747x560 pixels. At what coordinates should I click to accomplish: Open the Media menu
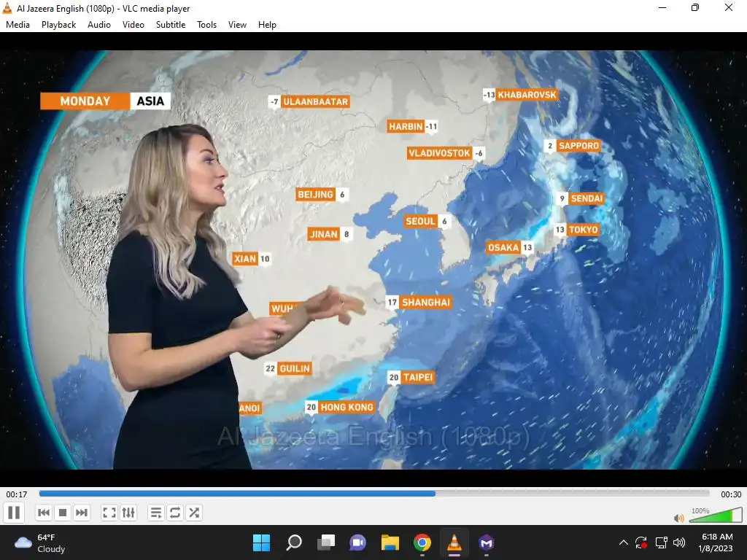coord(18,25)
